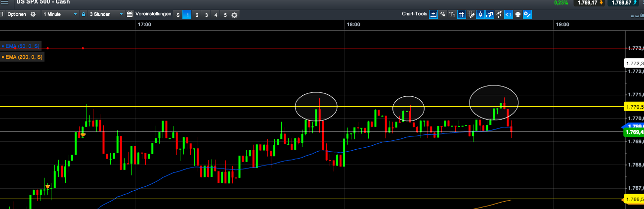Click the 1.770,5 horizontal line price label

point(635,107)
